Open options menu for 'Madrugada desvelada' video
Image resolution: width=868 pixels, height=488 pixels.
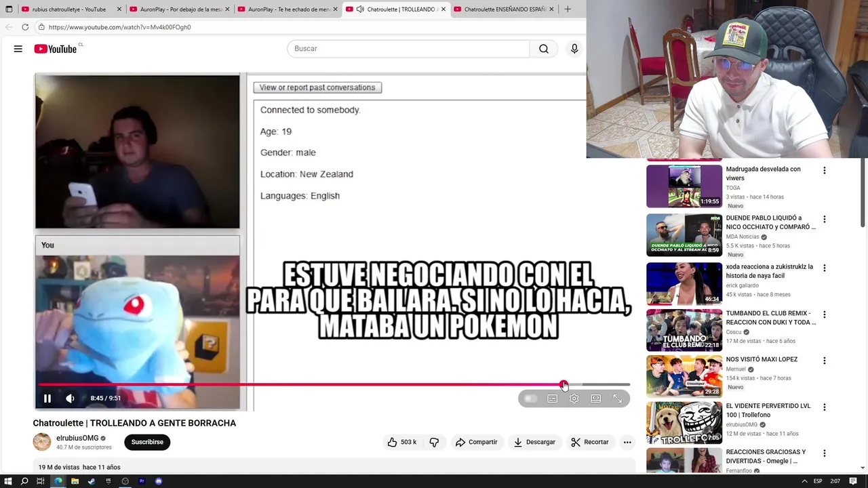[x=825, y=171]
